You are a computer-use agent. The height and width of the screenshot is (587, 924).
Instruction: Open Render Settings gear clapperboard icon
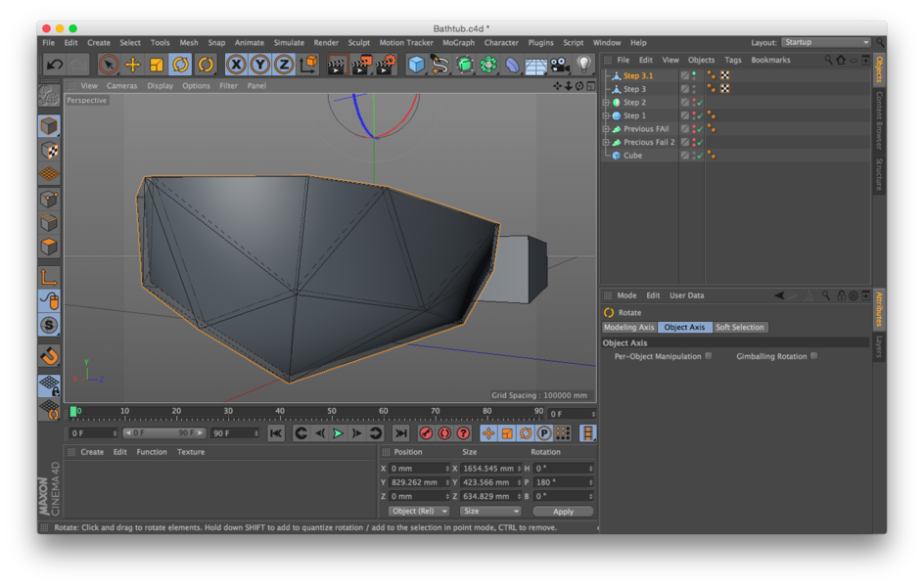coord(386,65)
